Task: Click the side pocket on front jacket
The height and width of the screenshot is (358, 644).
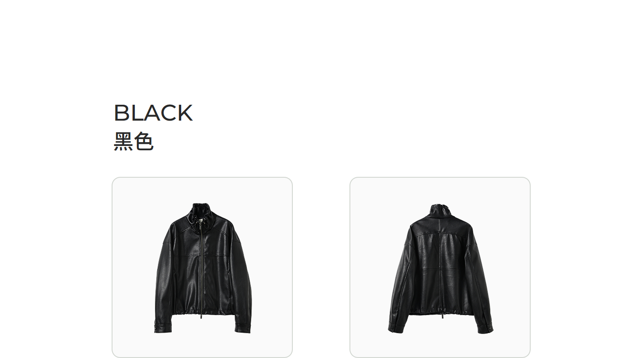Action: click(x=228, y=283)
